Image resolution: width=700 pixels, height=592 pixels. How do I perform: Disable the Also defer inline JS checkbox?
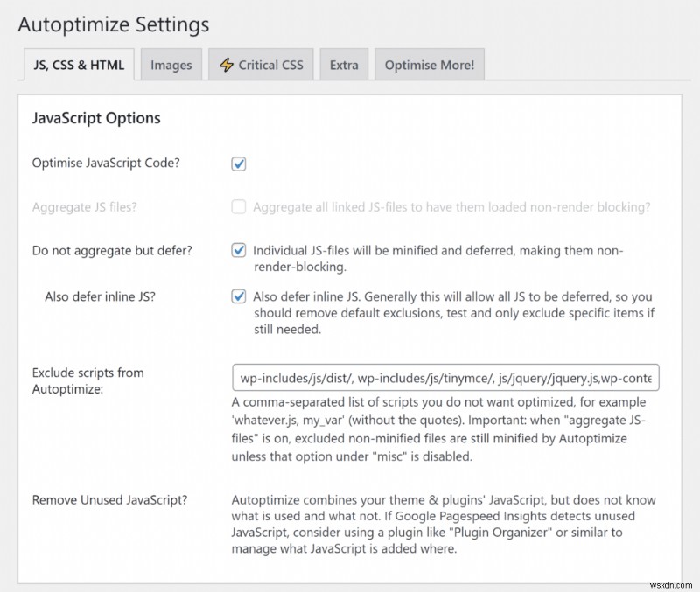[x=238, y=296]
